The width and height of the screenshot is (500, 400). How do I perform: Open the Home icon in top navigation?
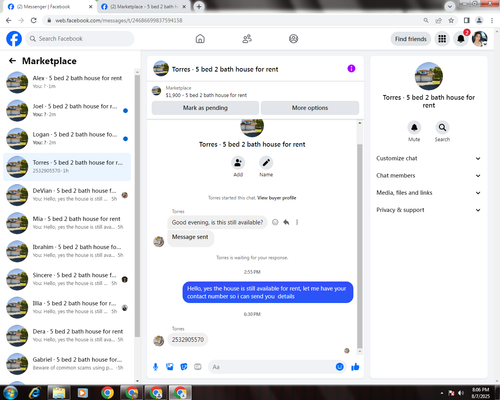click(x=200, y=39)
